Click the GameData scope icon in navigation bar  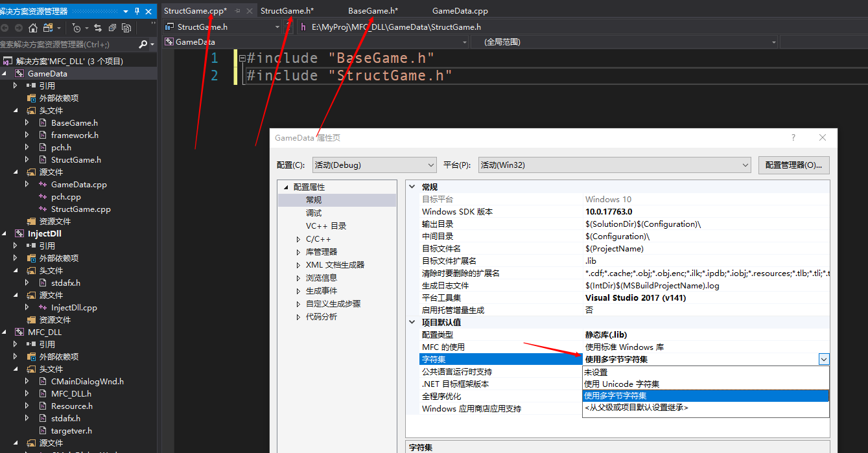[x=170, y=42]
